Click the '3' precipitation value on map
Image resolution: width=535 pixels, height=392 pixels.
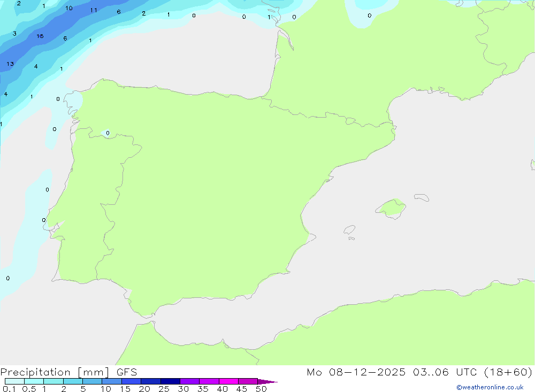point(14,34)
